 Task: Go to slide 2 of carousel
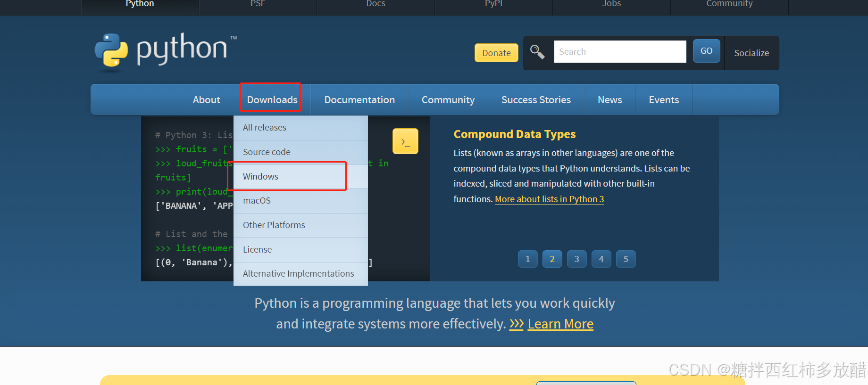552,259
